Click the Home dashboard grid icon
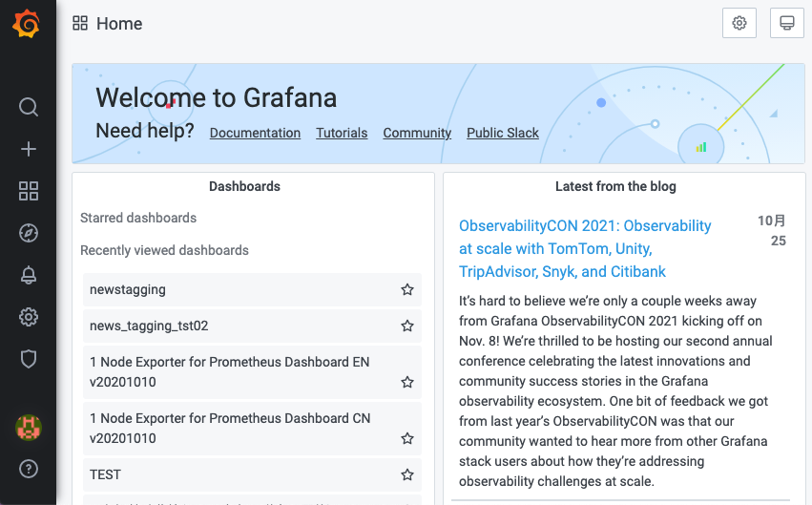Image resolution: width=812 pixels, height=505 pixels. tap(80, 23)
